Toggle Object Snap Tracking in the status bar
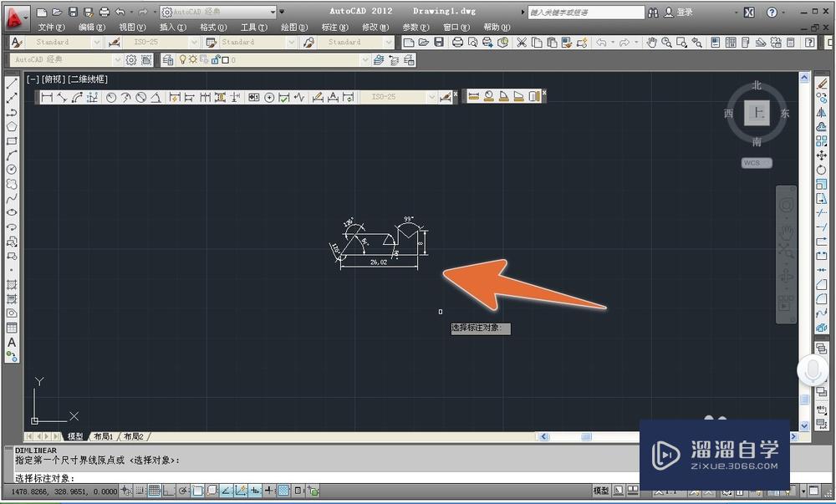The image size is (836, 504). [x=226, y=490]
